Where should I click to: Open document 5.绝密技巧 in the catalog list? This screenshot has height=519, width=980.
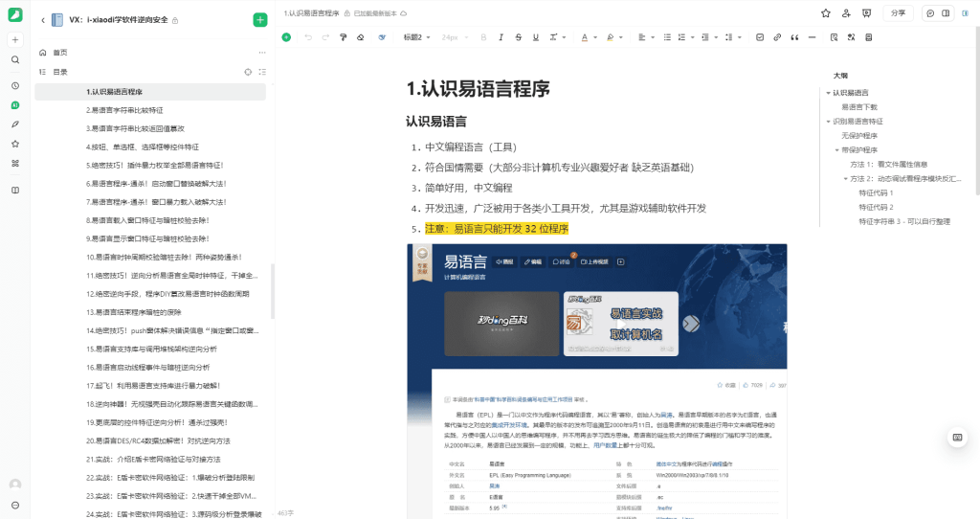pos(154,164)
